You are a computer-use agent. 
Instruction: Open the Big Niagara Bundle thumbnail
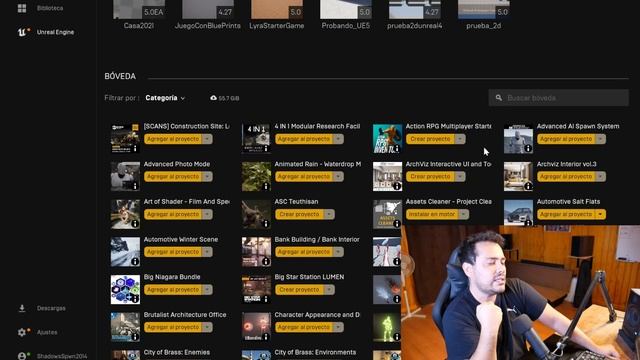[125, 290]
